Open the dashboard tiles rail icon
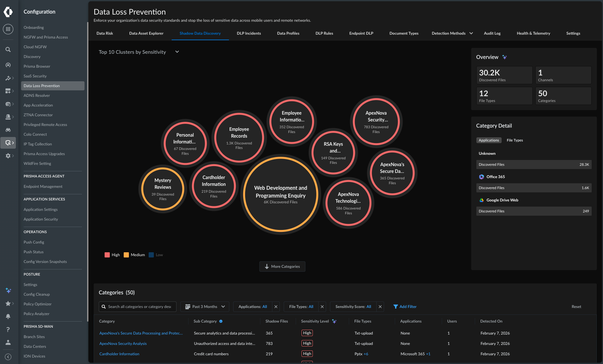Image resolution: width=603 pixels, height=364 pixels. tap(8, 91)
